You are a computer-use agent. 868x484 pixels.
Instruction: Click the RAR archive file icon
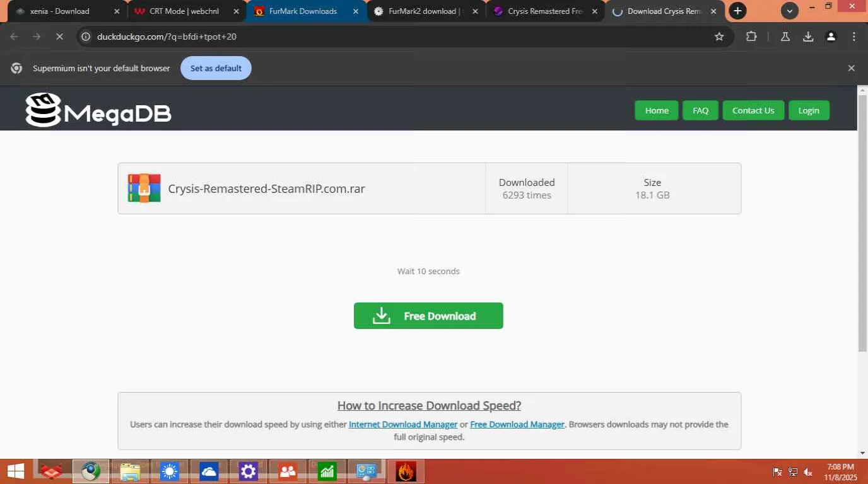tap(144, 188)
